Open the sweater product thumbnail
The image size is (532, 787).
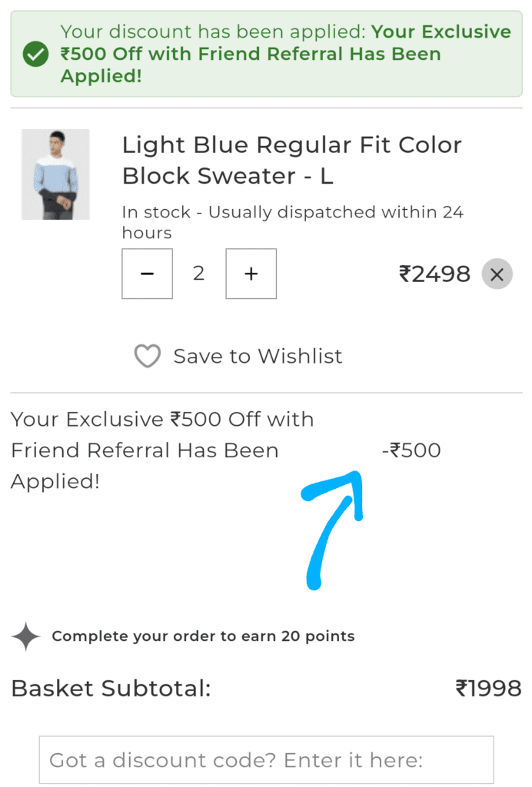point(55,174)
